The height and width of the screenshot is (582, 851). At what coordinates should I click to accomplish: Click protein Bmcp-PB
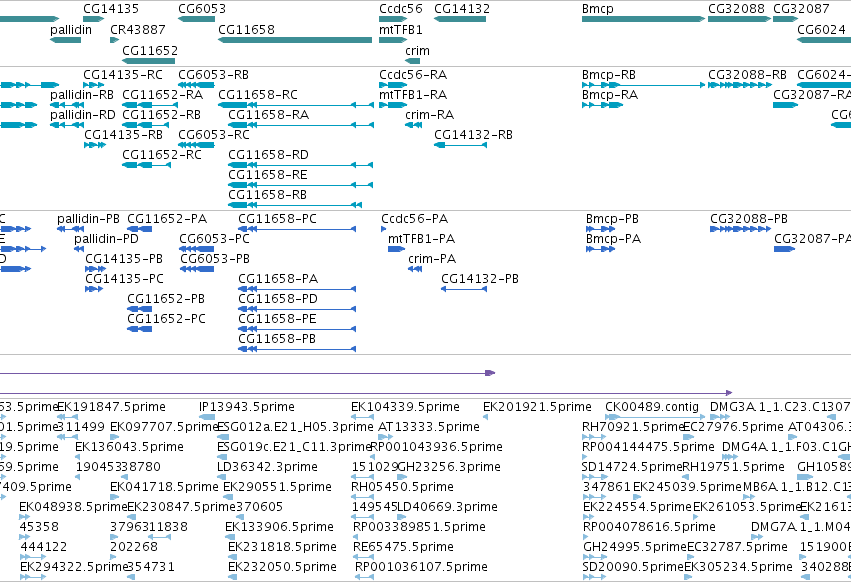[x=600, y=229]
